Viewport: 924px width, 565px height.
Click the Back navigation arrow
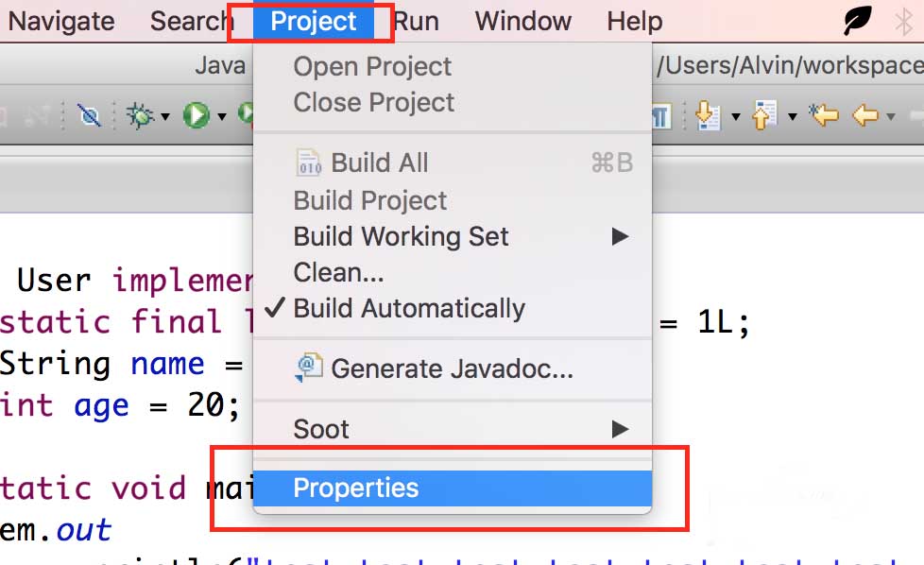[x=864, y=116]
